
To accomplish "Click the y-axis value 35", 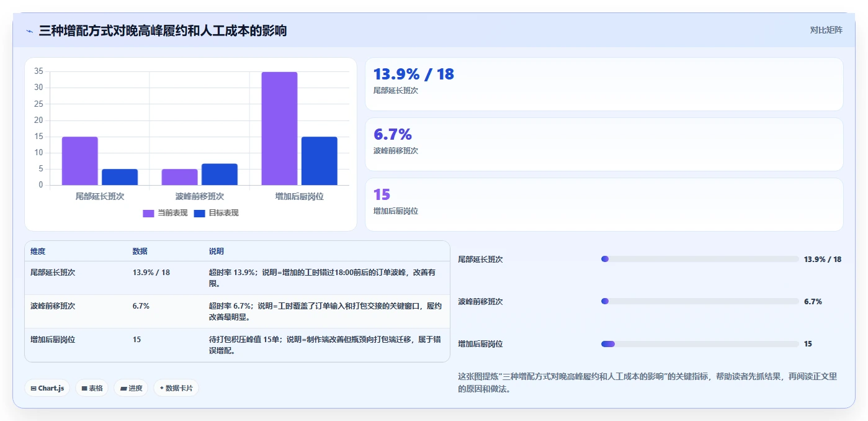I will click(x=38, y=71).
